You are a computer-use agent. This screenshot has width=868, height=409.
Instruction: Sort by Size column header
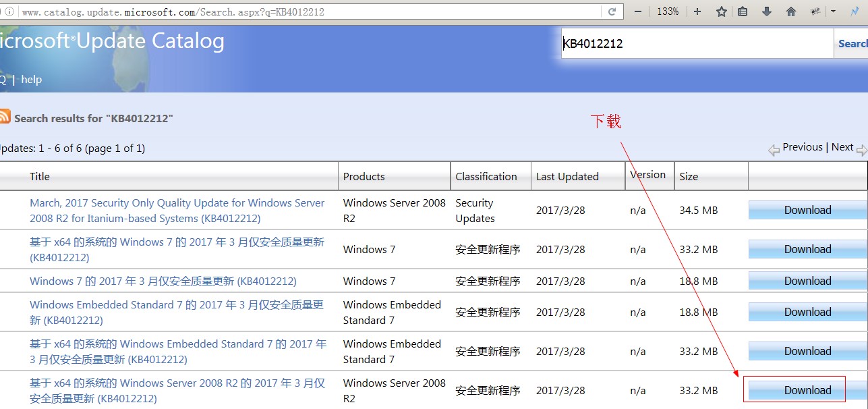pos(689,176)
